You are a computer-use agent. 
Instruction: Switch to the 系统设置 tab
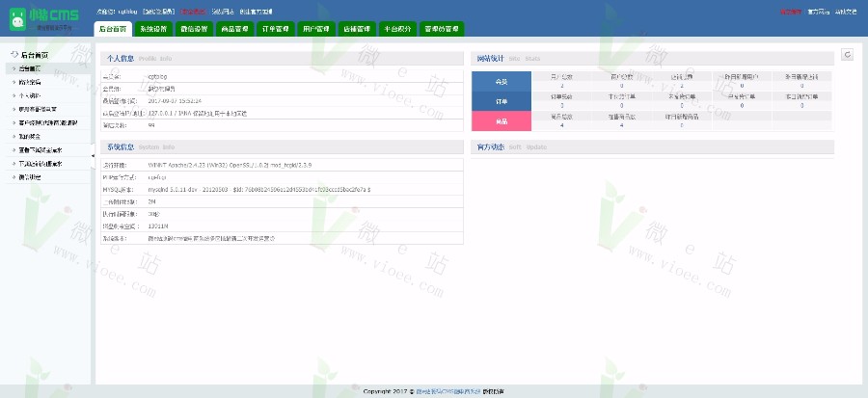click(x=153, y=29)
